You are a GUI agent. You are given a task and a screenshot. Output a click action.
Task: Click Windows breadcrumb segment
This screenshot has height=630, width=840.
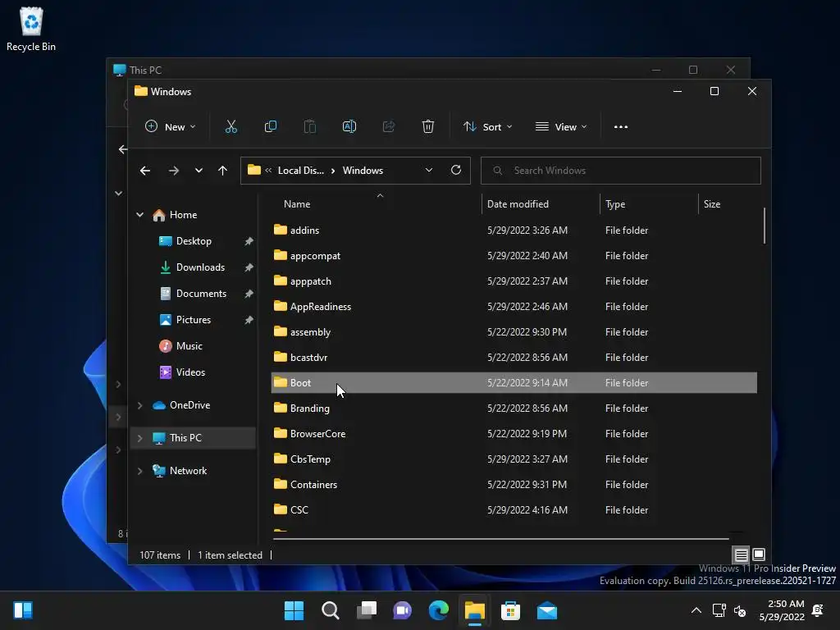[363, 171]
